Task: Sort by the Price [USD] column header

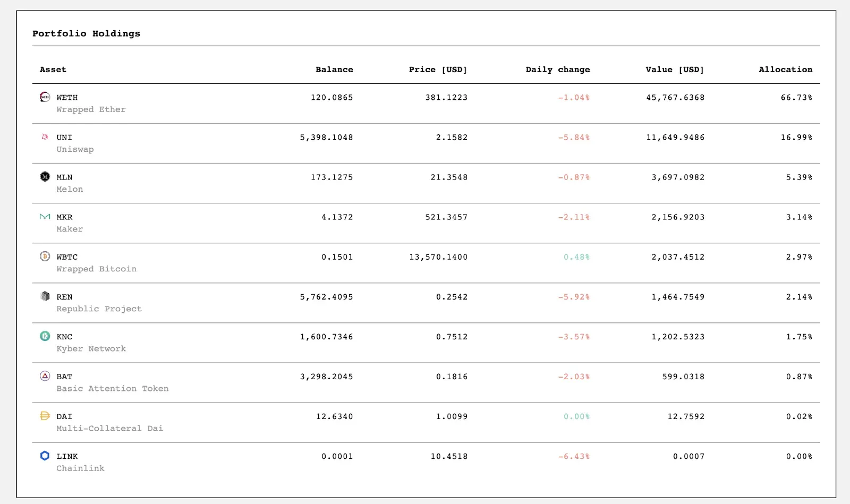Action: tap(438, 70)
